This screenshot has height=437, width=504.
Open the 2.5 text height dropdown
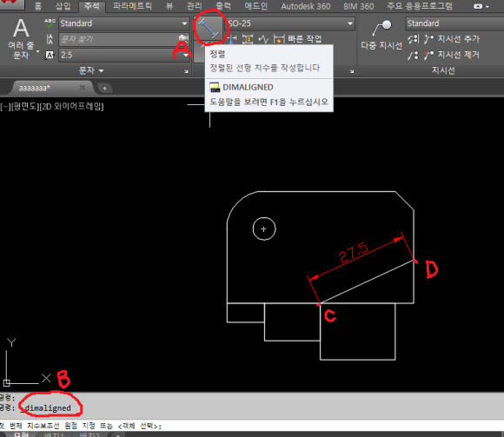point(123,55)
